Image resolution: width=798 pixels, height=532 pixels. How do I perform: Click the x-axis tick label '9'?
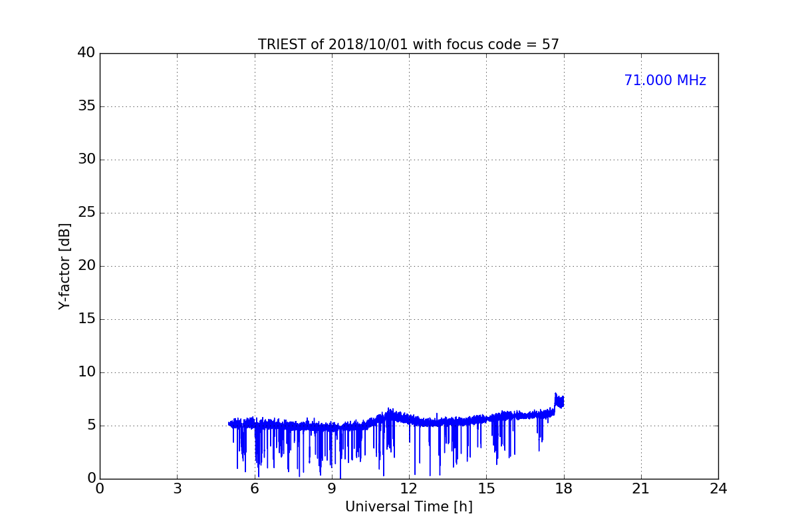(332, 489)
